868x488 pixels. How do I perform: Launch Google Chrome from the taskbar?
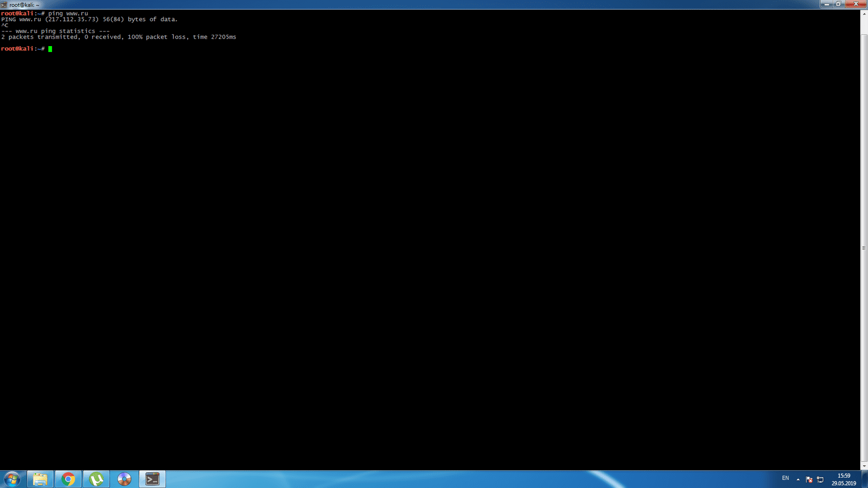[68, 479]
